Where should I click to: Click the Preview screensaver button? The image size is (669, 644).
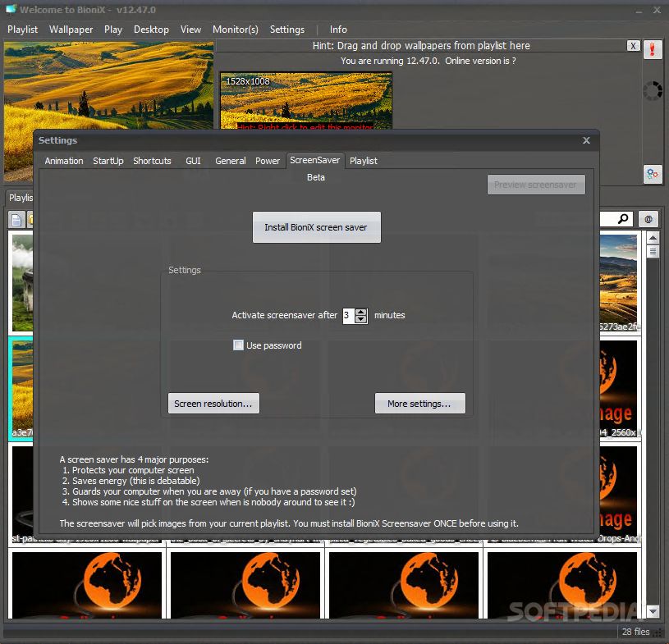point(536,185)
